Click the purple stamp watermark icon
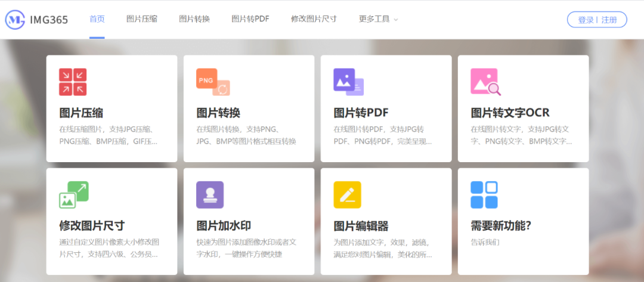The height and width of the screenshot is (282, 644). (x=210, y=194)
